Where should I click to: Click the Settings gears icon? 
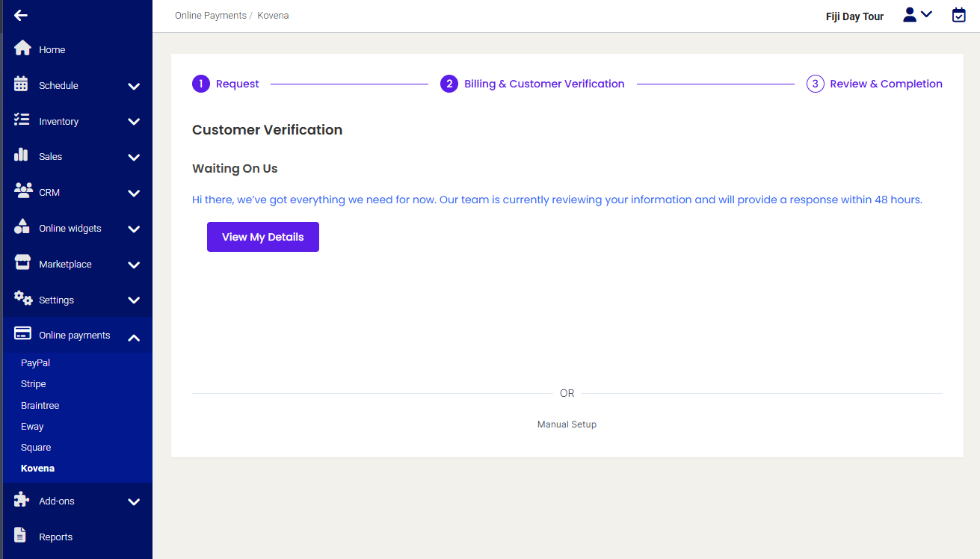[23, 298]
